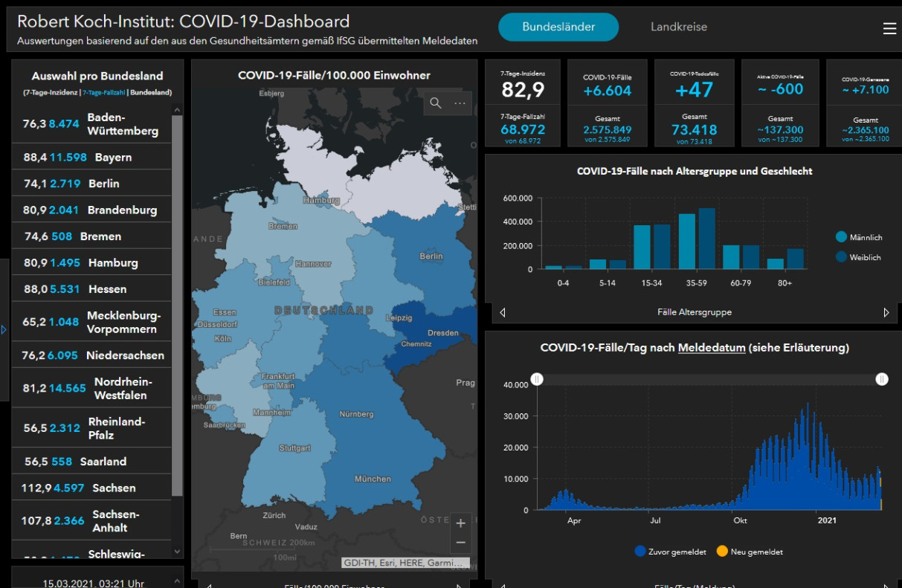Switch to the Landkreise tab
Image resolution: width=902 pixels, height=588 pixels.
coord(678,27)
